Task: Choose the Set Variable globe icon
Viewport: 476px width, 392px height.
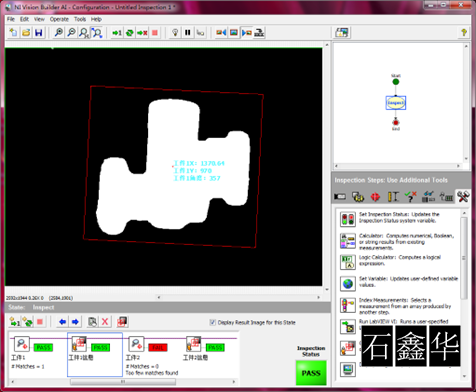Action: point(348,284)
